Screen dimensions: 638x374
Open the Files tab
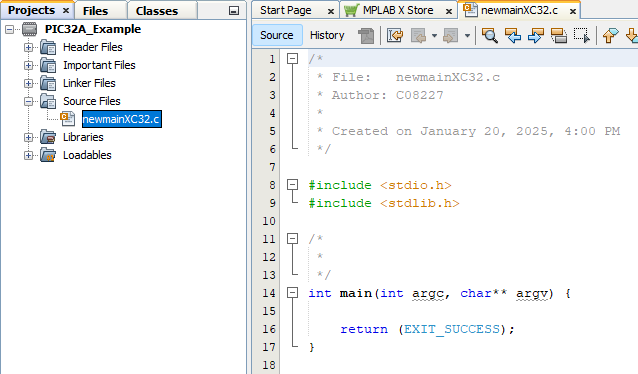point(95,11)
